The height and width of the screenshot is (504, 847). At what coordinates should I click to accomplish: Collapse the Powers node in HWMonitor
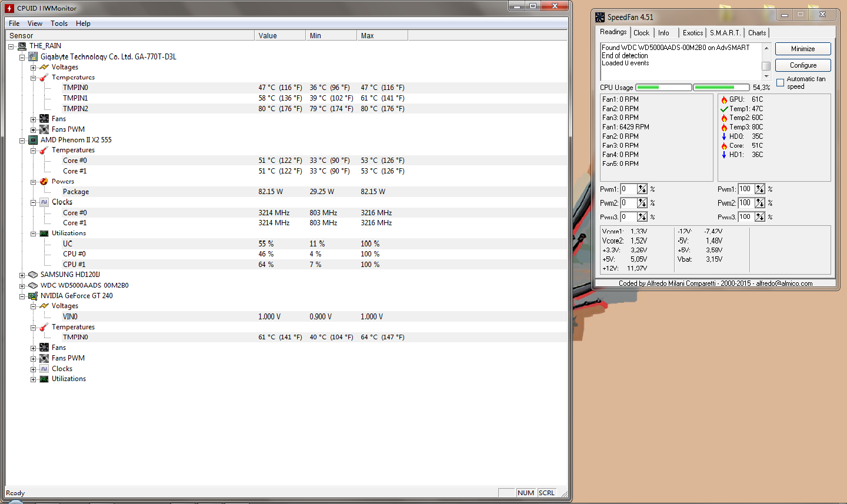pos(33,182)
